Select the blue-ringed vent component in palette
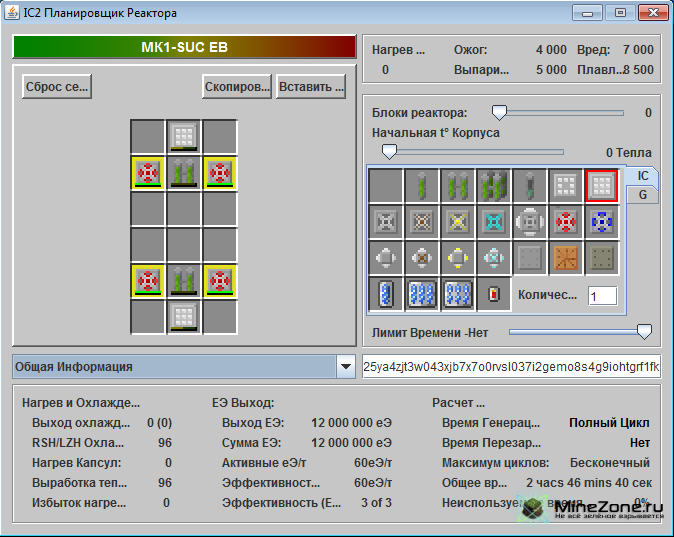674x537 pixels. click(x=602, y=221)
